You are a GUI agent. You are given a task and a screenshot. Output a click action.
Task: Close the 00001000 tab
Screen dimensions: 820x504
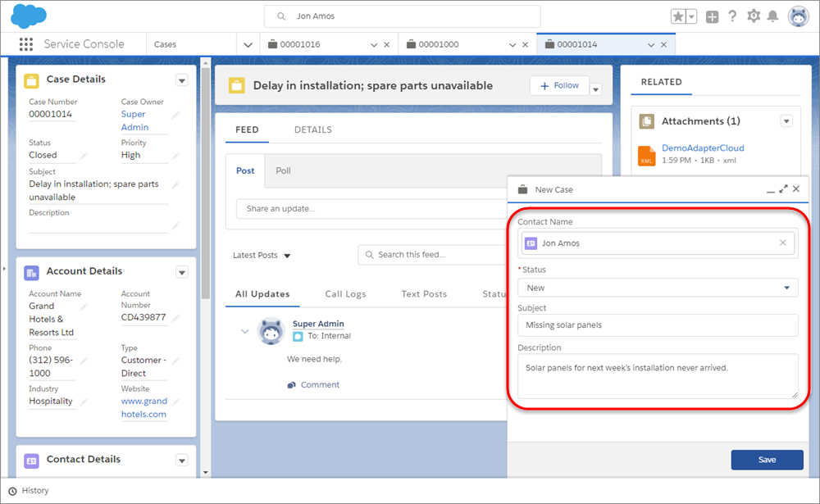click(x=525, y=45)
